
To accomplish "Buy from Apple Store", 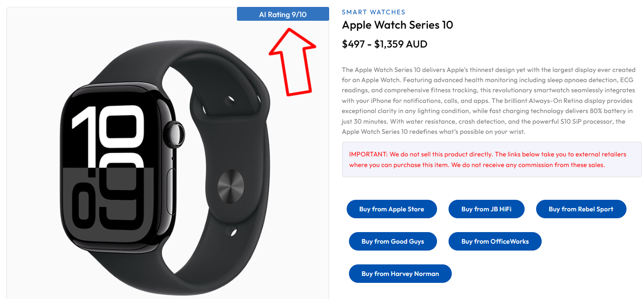I will pos(392,209).
